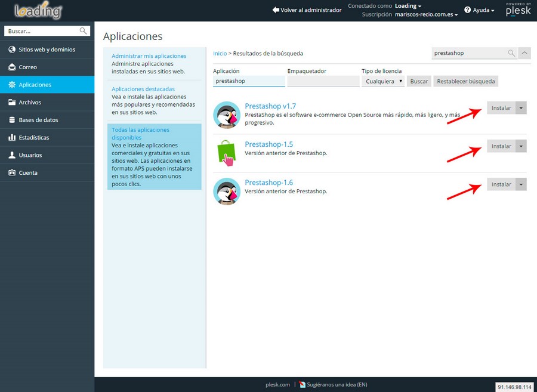Click the Sugiéranos una idea icon

click(x=302, y=384)
